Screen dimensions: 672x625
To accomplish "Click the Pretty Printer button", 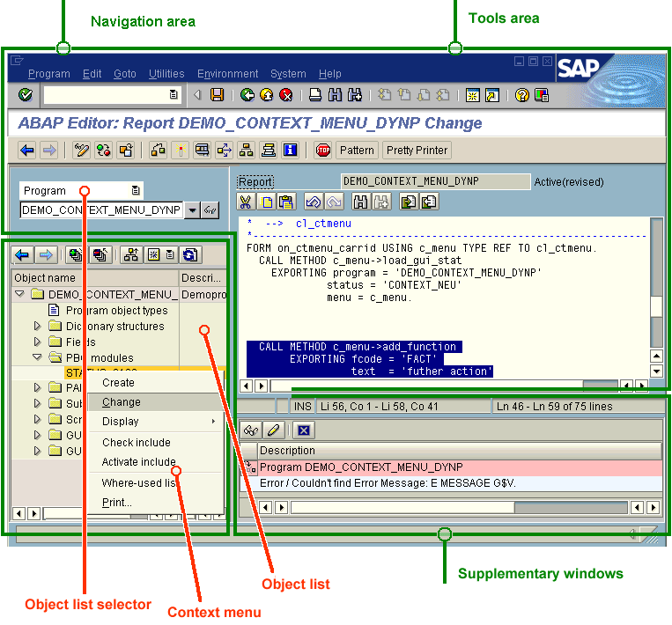I will pyautogui.click(x=417, y=151).
